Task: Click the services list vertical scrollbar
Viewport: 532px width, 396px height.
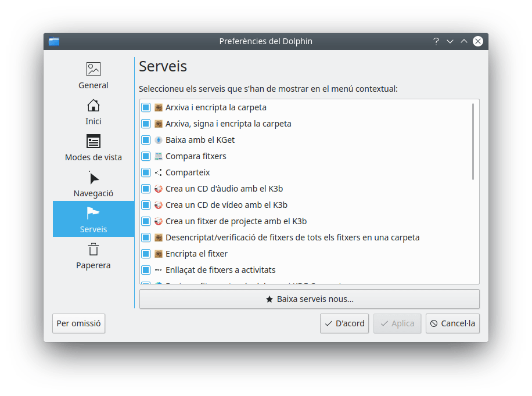Action: point(473,142)
